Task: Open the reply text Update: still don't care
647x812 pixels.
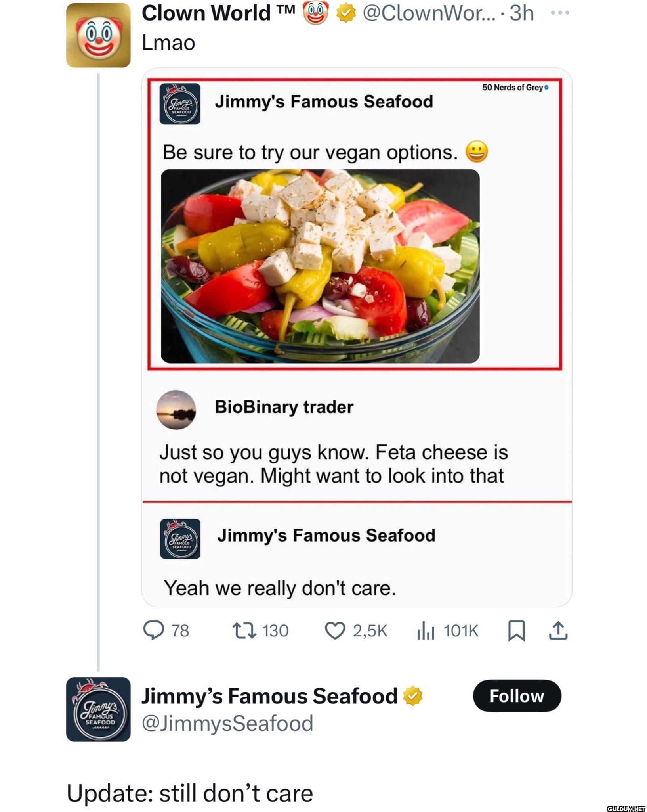Action: 190,793
